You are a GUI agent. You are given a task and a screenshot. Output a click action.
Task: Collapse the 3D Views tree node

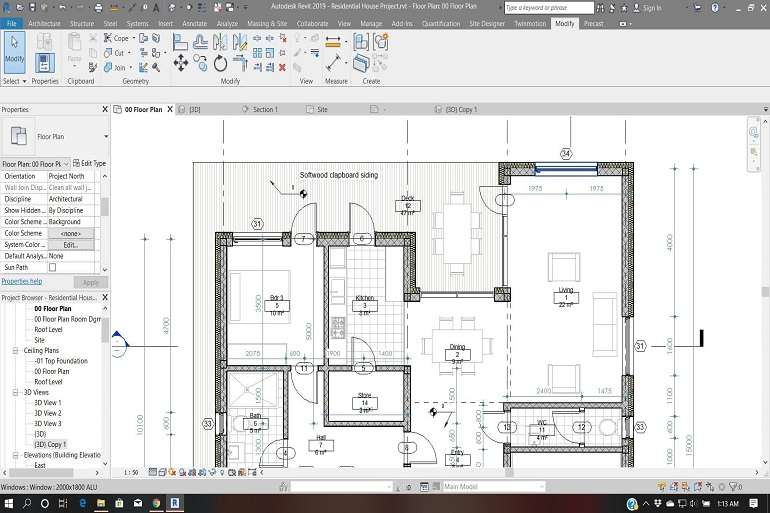pos(16,392)
